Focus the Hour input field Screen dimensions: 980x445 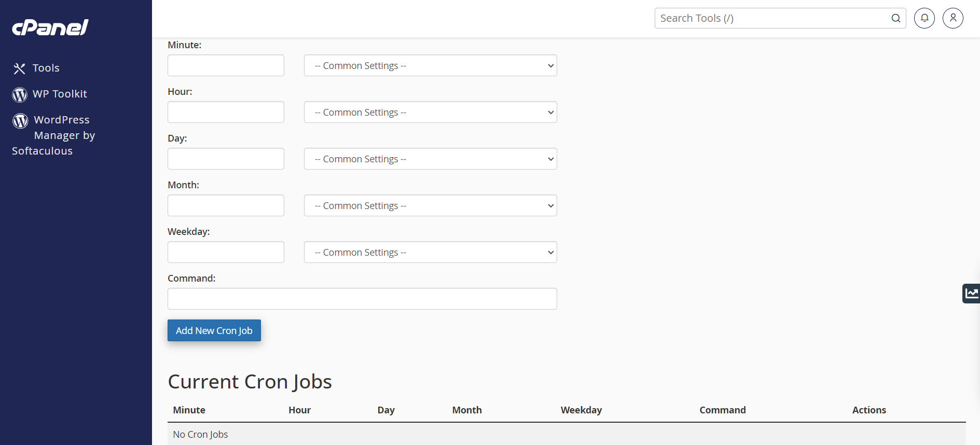[x=226, y=112]
